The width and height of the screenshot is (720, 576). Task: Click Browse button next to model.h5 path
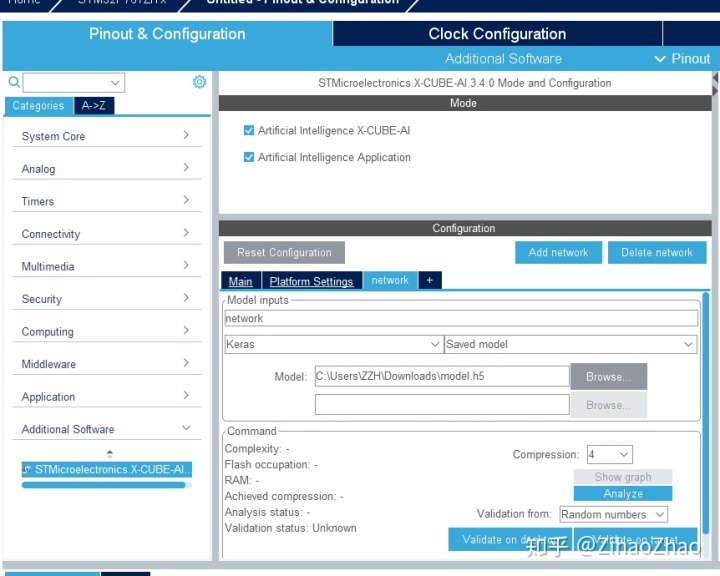click(x=609, y=377)
